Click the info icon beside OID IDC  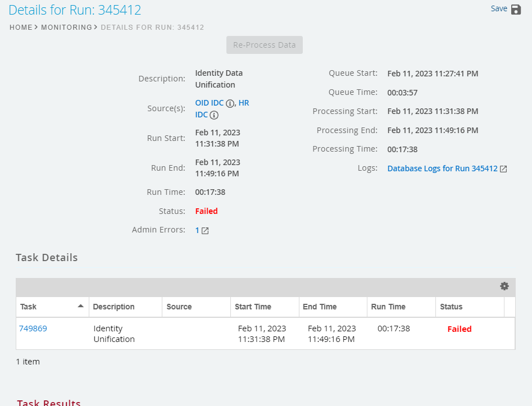[229, 103]
